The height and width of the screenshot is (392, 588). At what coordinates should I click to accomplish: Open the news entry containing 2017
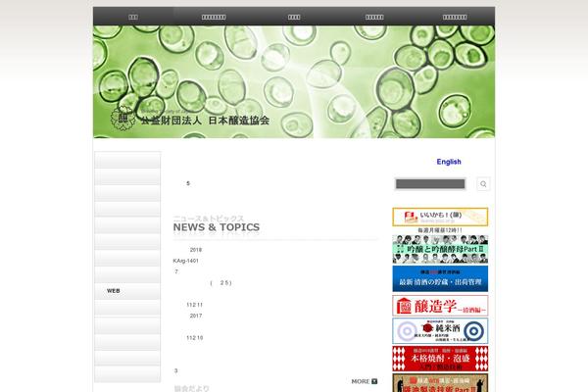click(x=196, y=316)
